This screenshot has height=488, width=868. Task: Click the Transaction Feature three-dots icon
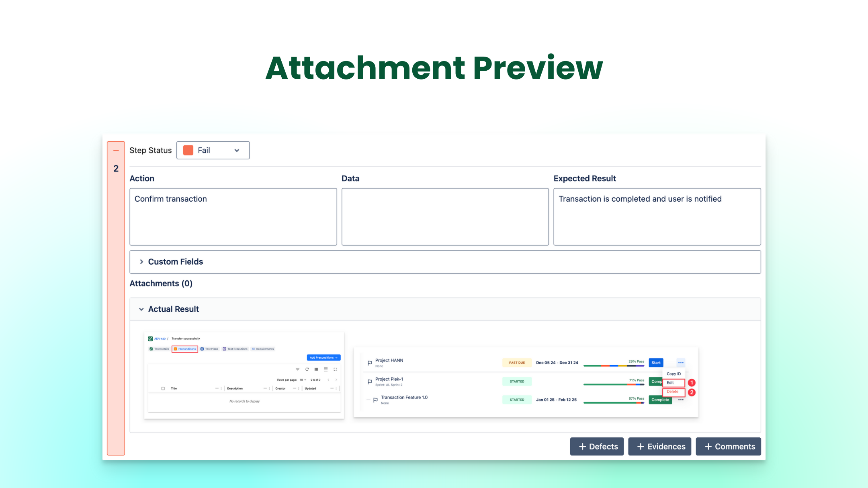[x=681, y=400]
